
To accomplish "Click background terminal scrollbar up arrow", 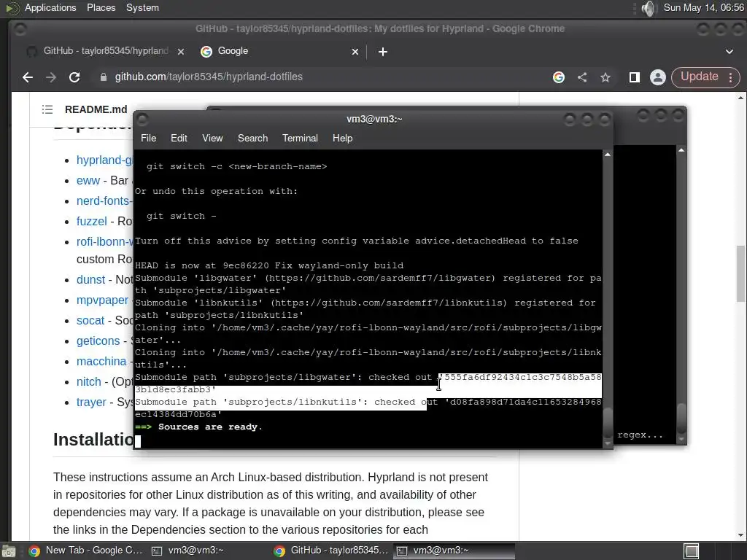I will [x=681, y=150].
